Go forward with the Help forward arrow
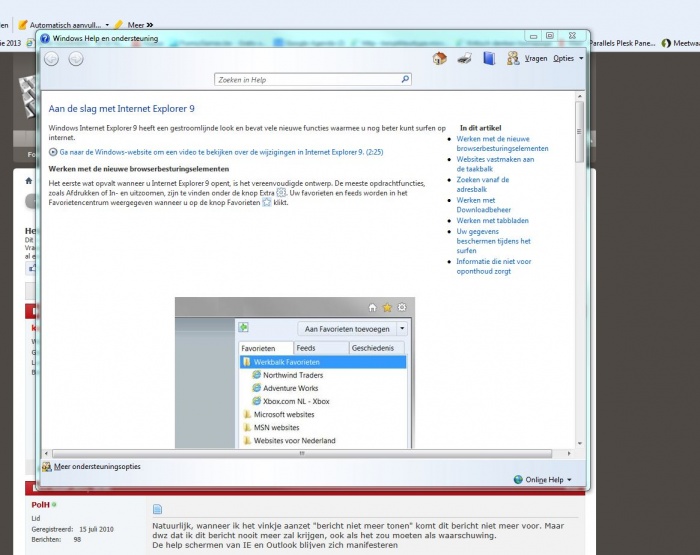Screen dimensions: 700x555 point(76,59)
